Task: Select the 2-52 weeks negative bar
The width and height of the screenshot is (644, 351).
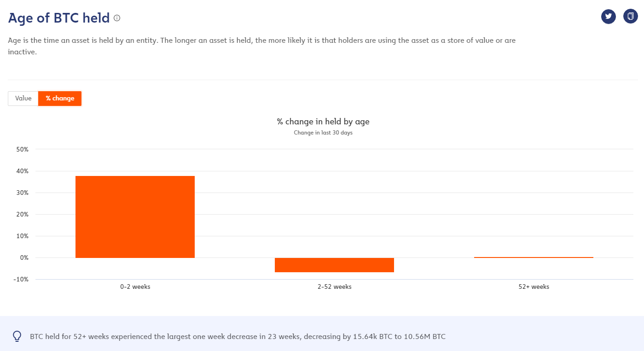Action: pos(334,265)
